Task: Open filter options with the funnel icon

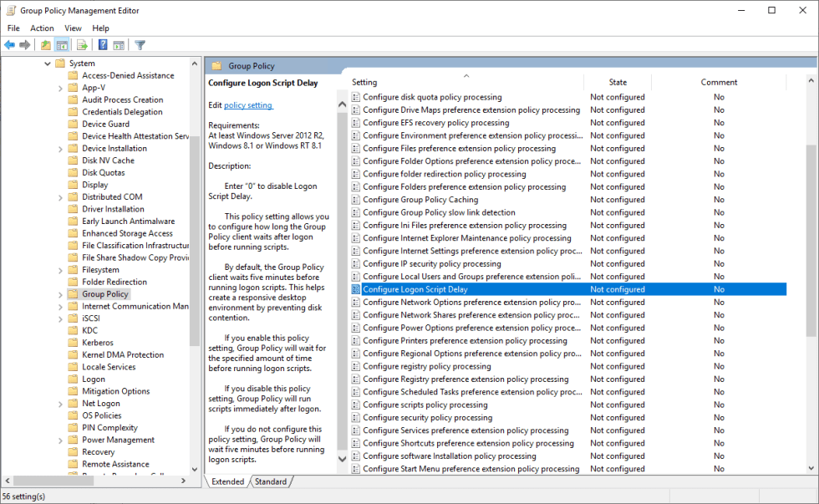Action: pyautogui.click(x=139, y=44)
